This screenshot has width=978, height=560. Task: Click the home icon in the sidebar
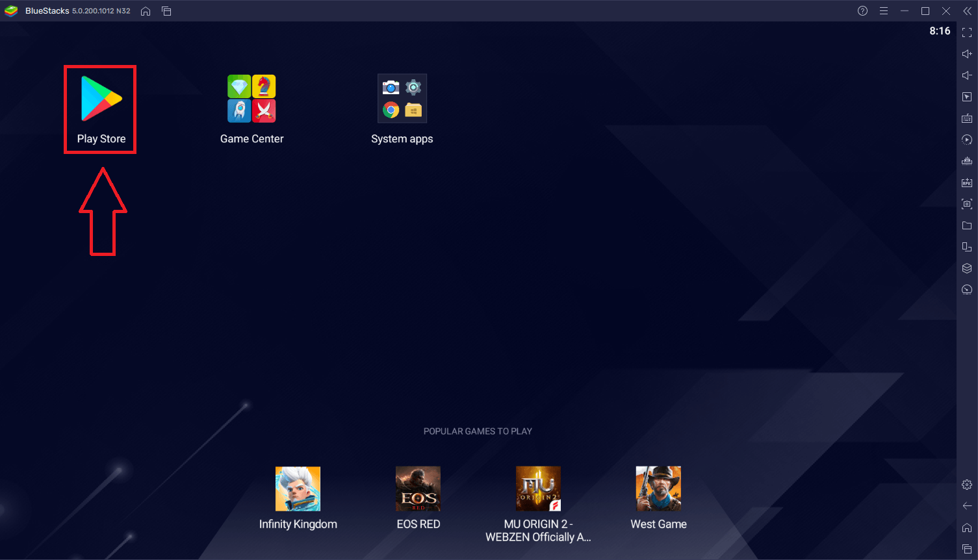pos(967,528)
